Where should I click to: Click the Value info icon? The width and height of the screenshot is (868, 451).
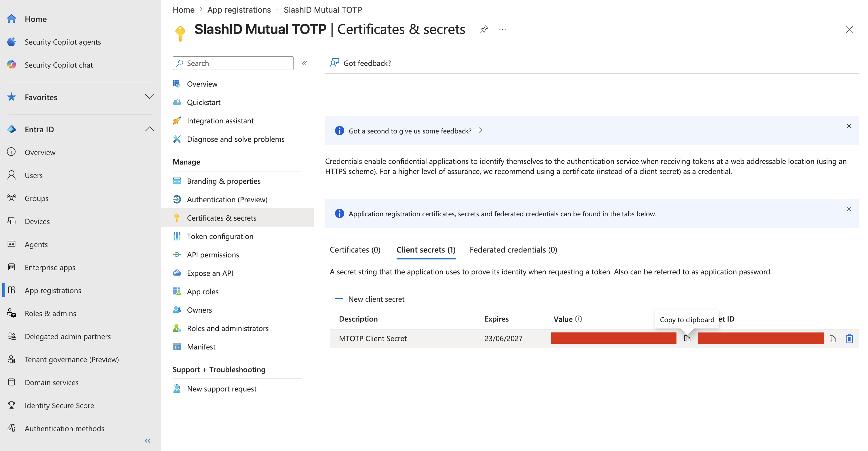pyautogui.click(x=578, y=319)
